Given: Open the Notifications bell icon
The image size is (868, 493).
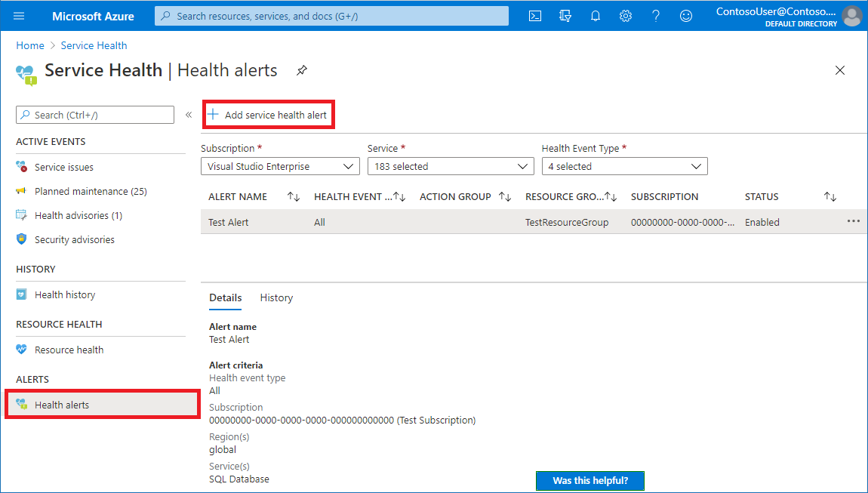Looking at the screenshot, I should click(596, 15).
